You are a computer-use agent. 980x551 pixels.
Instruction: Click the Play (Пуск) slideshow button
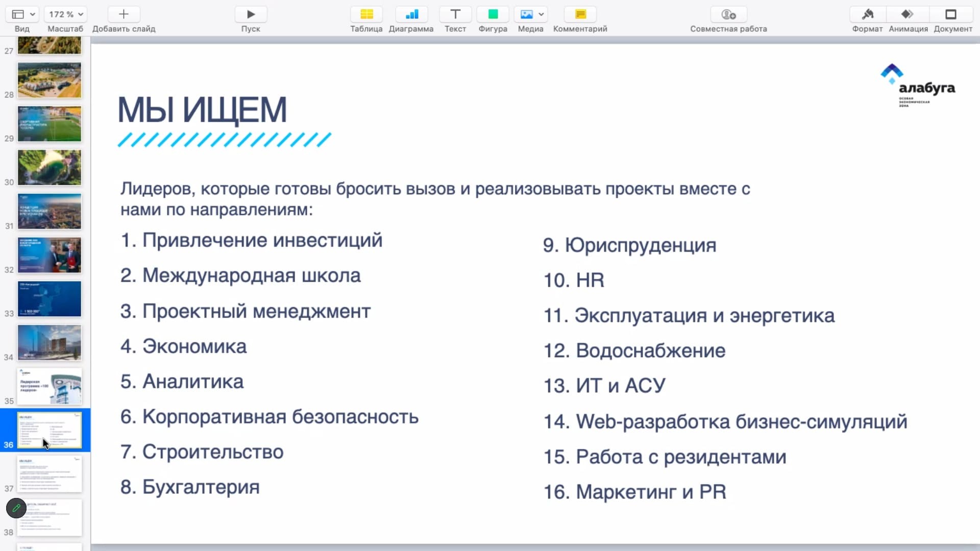pos(251,14)
